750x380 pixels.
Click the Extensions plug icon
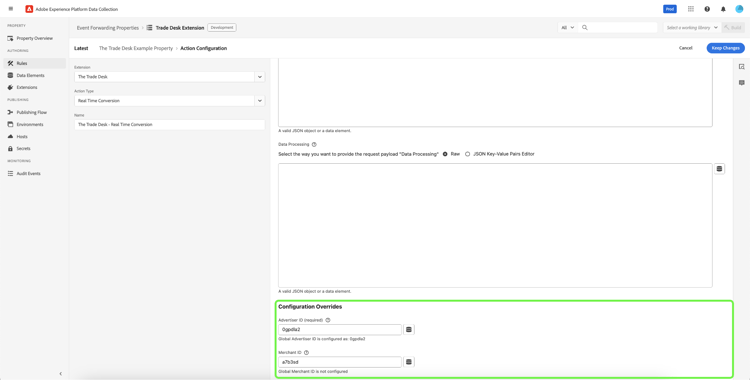[11, 88]
